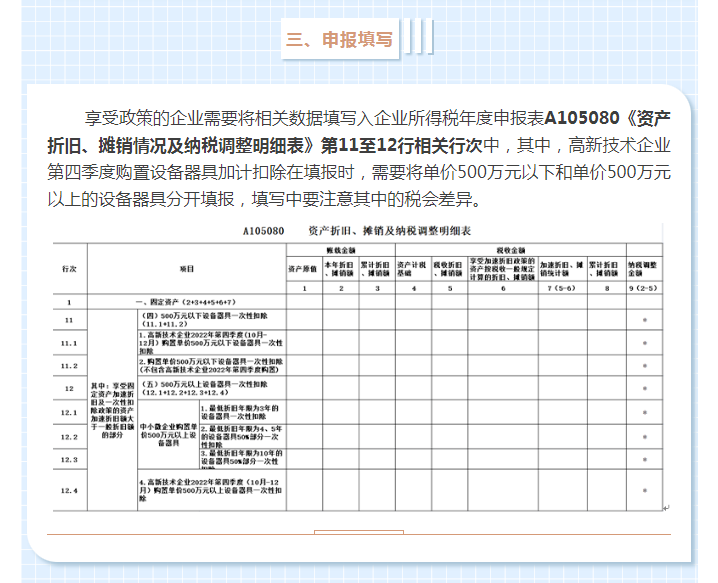This screenshot has height=583, width=718.
Task: Click column number 6 cell
Action: point(503,288)
